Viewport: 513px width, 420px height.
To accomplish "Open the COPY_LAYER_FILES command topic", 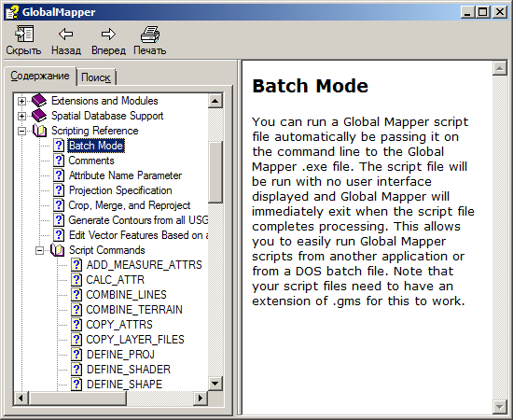I will tap(135, 340).
